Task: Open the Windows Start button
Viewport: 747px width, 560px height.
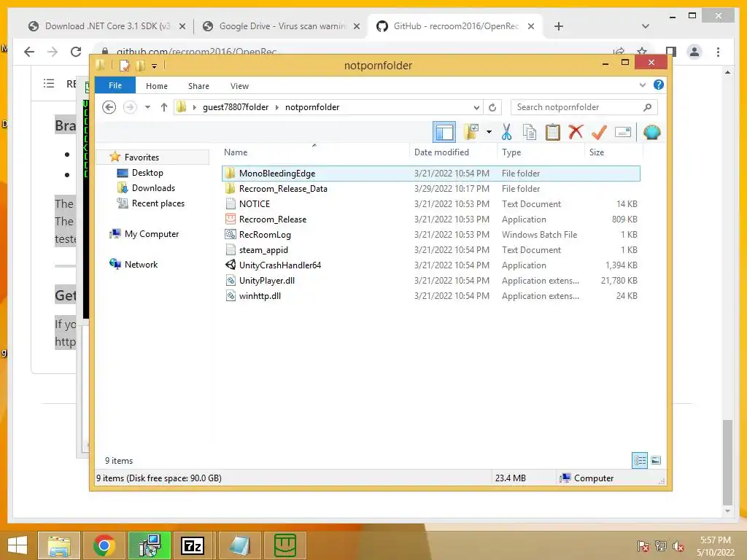Action: coord(18,545)
